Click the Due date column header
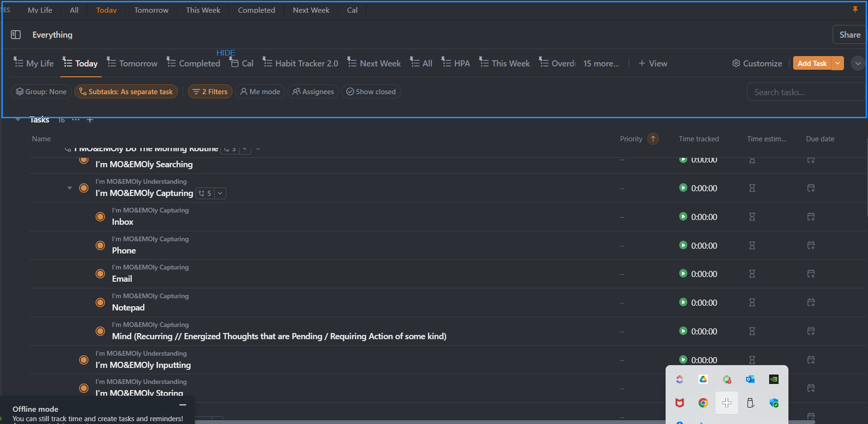Image resolution: width=868 pixels, height=424 pixels. tap(820, 139)
